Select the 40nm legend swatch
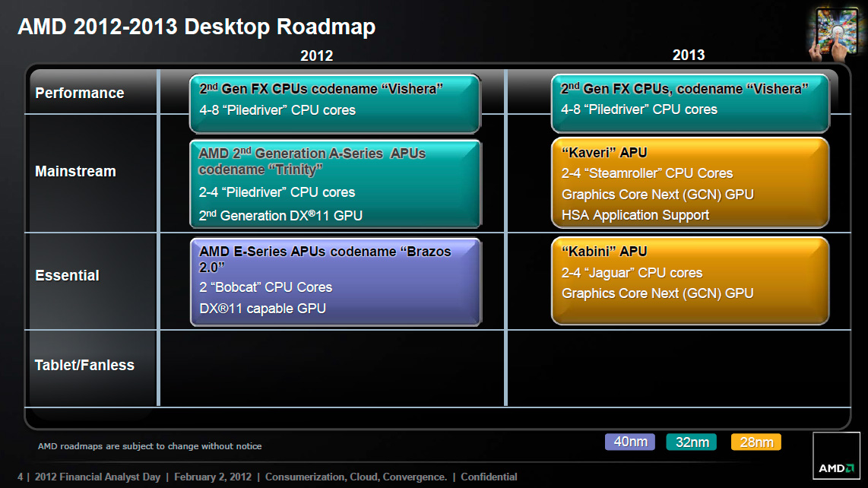The image size is (868, 488). tap(630, 442)
